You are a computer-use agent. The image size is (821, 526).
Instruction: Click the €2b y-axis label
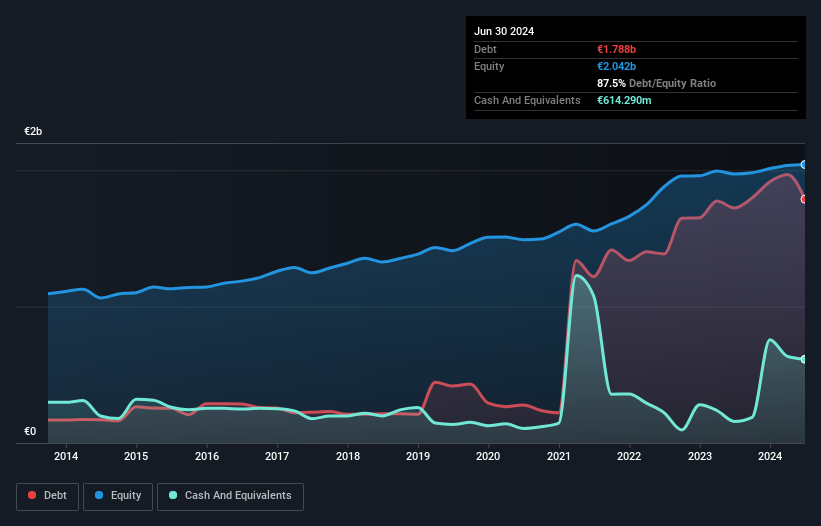point(33,131)
